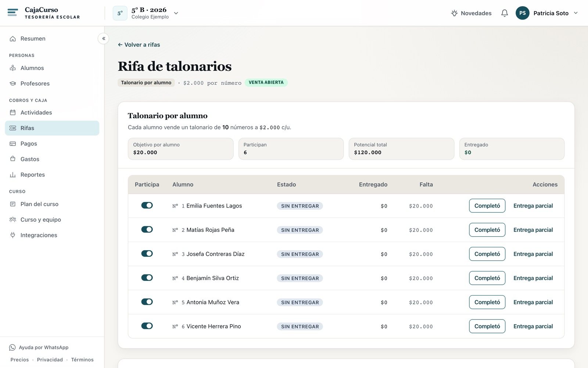Register Entrega parcial for Vicente Herrera
The height and width of the screenshot is (368, 588).
(533, 326)
